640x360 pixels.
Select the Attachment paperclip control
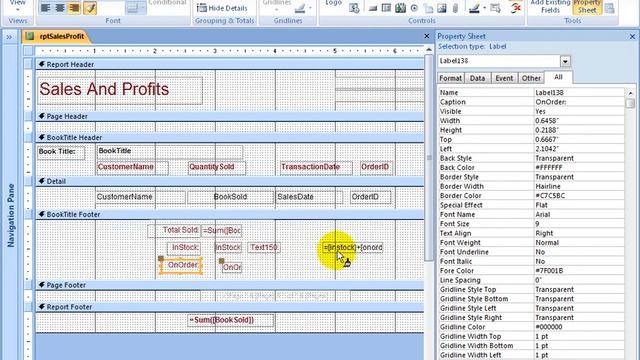(x=456, y=8)
